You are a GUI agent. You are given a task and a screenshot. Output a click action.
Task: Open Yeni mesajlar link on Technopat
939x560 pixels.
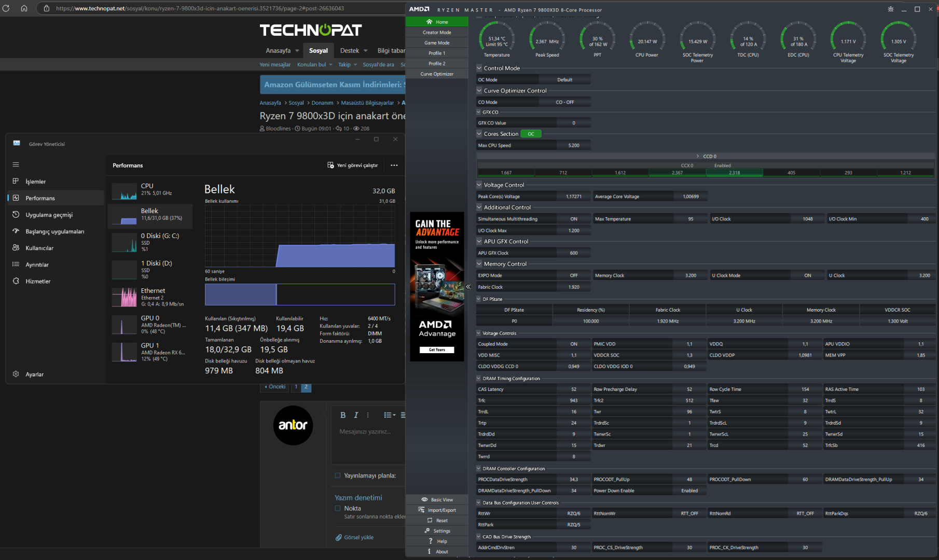pos(275,65)
